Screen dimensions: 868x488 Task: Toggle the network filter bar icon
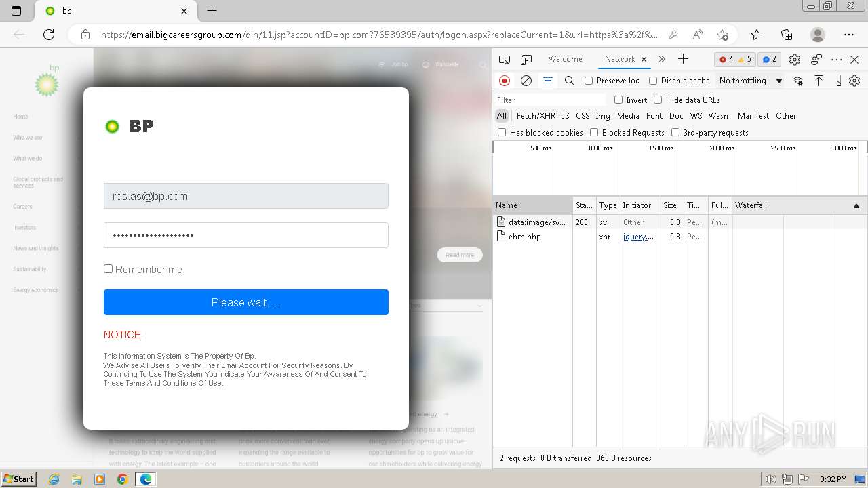[x=548, y=81]
